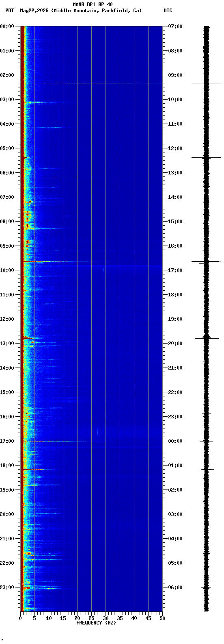Select the '21:00' label on PDT axis
Screen dimensions: 224x644
coord(7,539)
